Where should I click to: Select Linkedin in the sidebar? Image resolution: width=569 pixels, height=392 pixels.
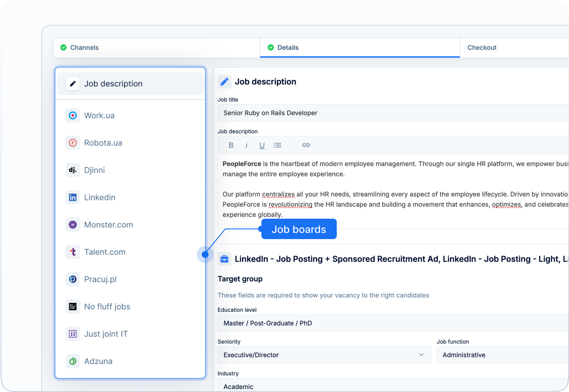130,198
